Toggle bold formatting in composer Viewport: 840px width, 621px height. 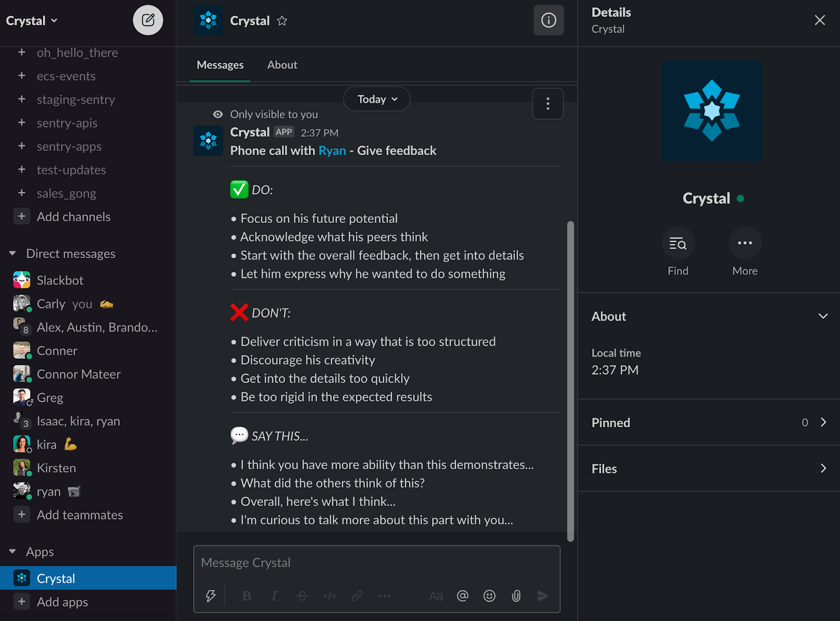coord(247,596)
